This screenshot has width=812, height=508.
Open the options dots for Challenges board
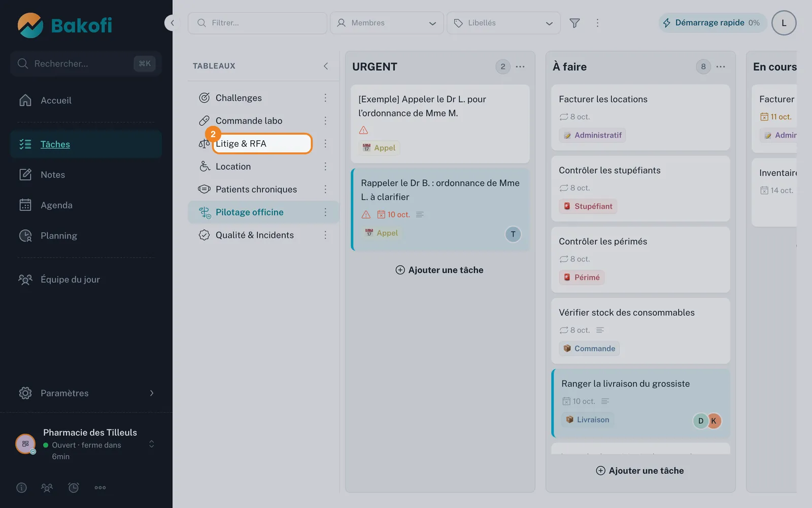click(325, 98)
